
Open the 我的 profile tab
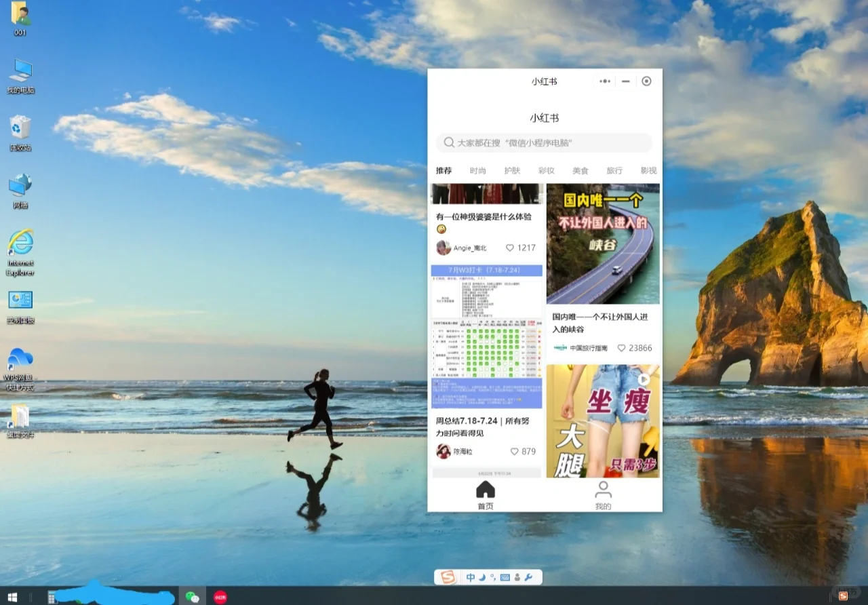[x=603, y=496]
